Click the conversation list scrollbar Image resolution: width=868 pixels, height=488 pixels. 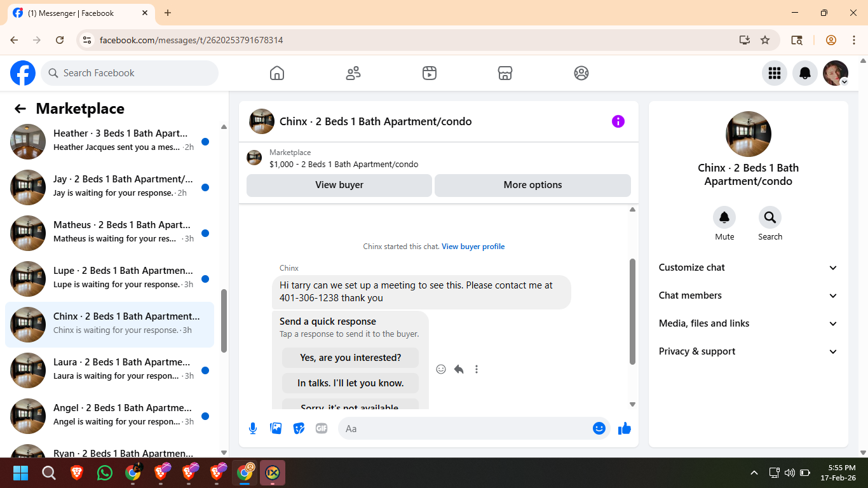point(224,321)
